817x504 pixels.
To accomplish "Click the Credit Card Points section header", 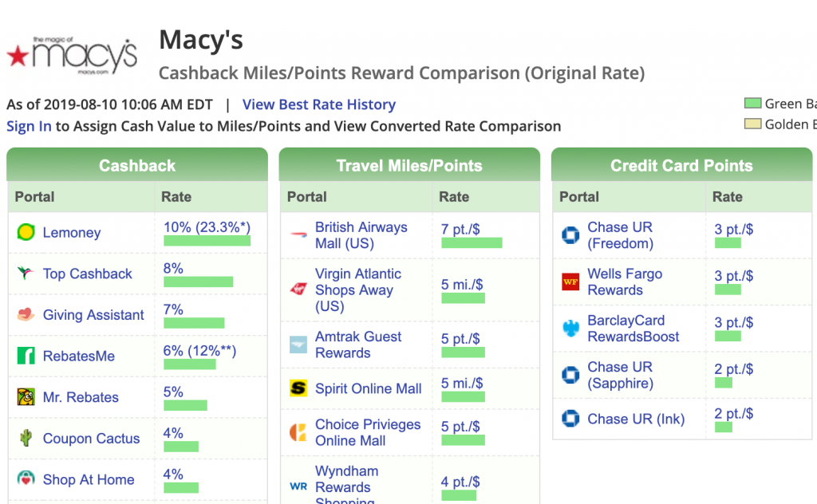I will point(681,165).
